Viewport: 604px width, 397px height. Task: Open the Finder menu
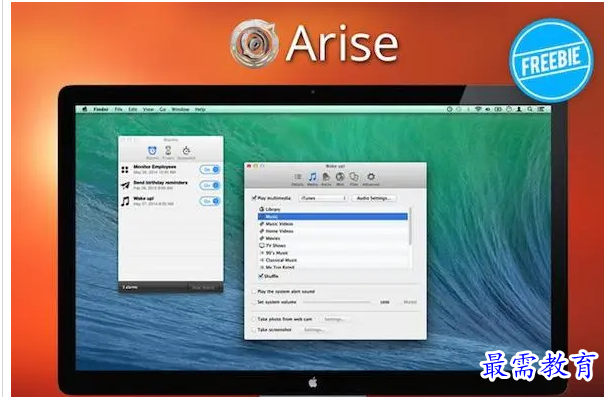[101, 109]
